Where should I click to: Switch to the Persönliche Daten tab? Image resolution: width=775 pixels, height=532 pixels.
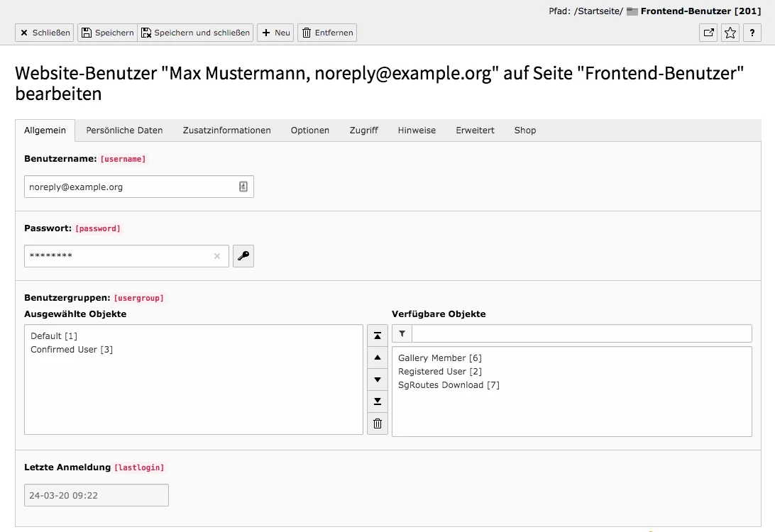[124, 130]
